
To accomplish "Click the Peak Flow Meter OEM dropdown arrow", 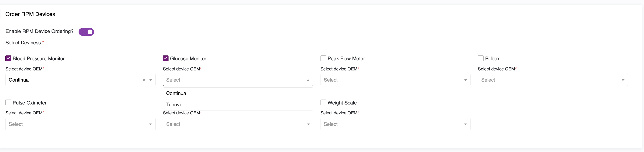I will click(x=465, y=80).
